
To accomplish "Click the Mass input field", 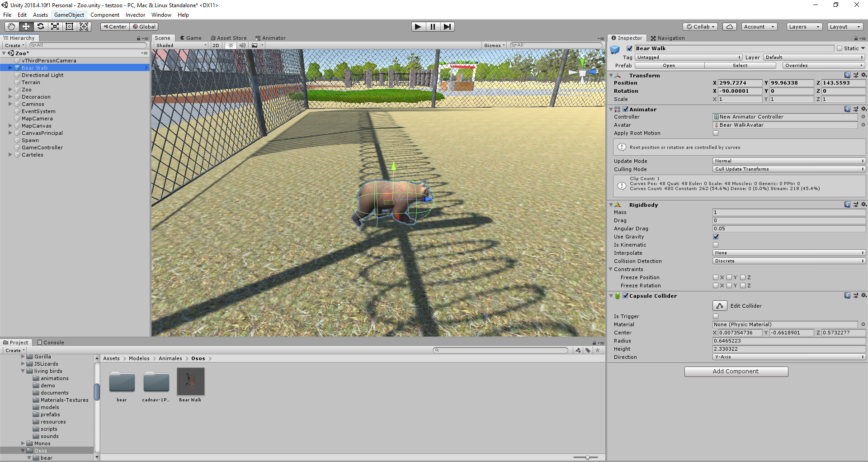I will 789,212.
